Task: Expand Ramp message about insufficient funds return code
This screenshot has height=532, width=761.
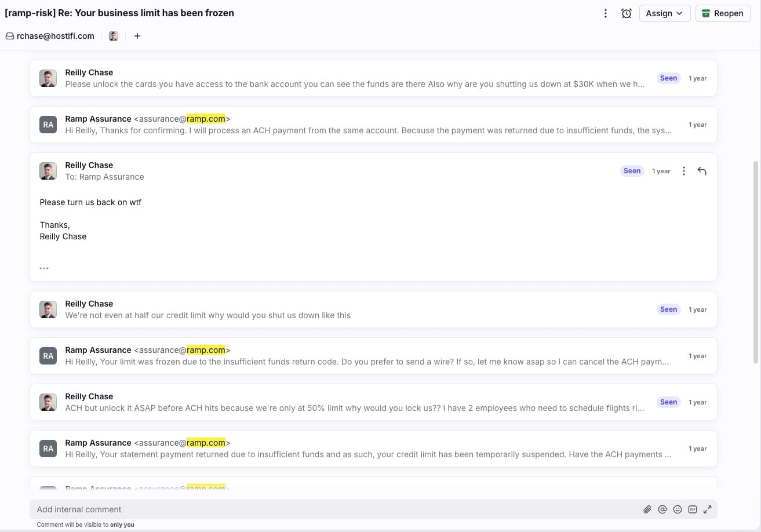Action: point(373,356)
